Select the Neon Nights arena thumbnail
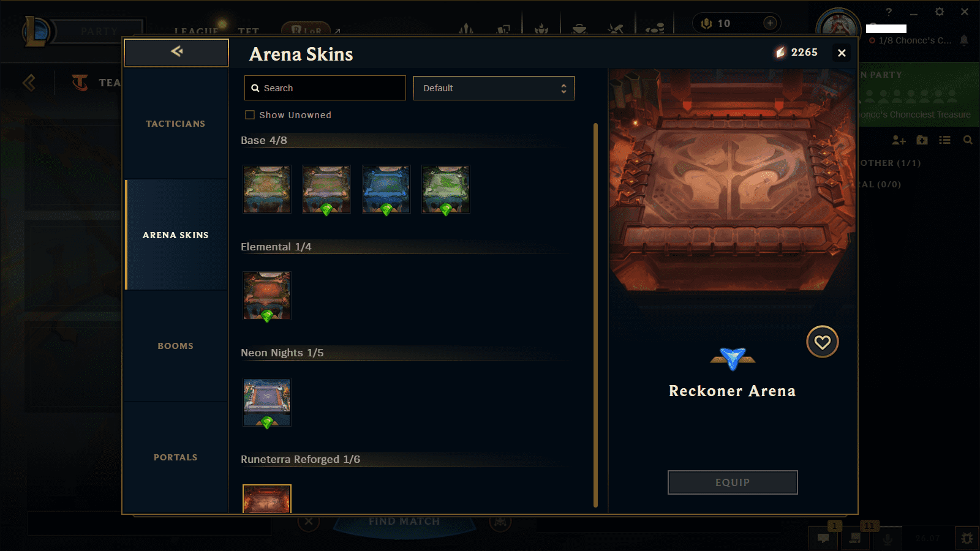 (x=267, y=402)
